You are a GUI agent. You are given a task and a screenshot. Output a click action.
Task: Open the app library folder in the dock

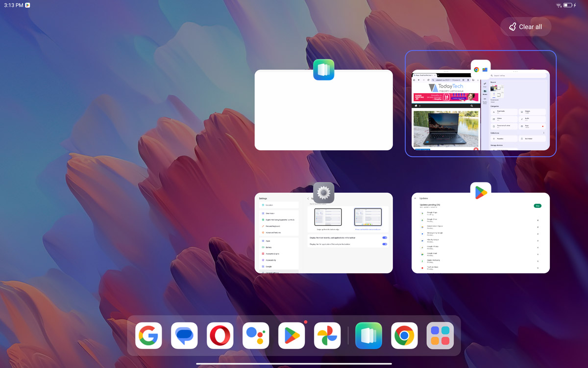(440, 336)
